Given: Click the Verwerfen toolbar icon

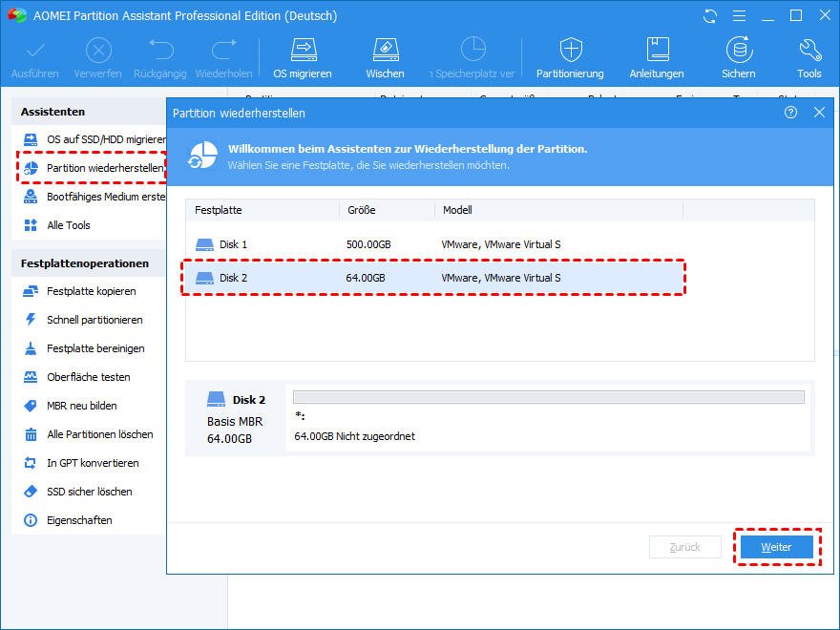Looking at the screenshot, I should [x=98, y=52].
